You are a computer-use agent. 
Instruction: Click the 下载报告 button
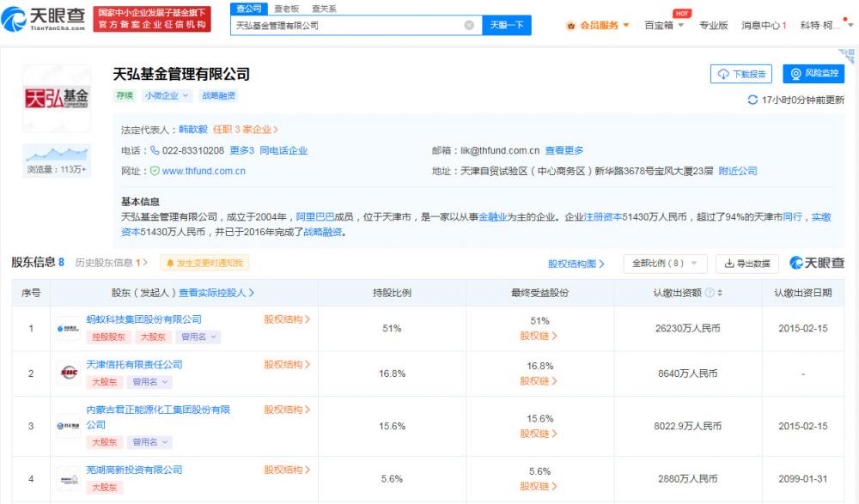741,74
